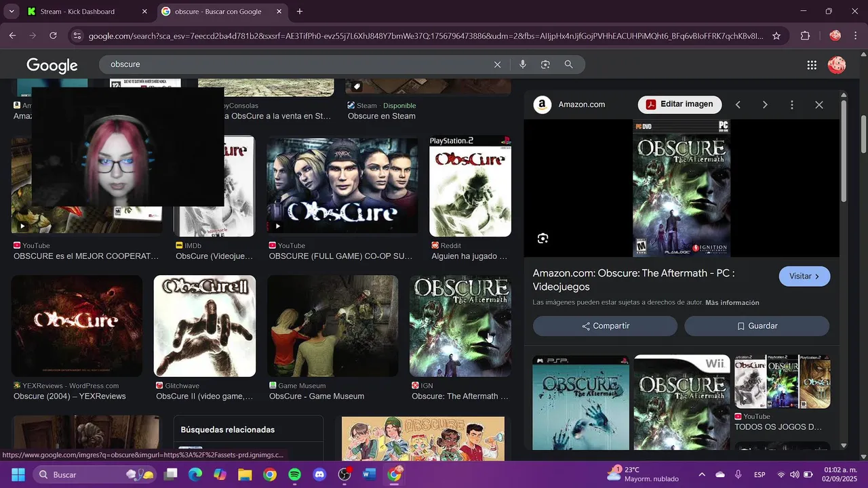Click the taskbar Buscar search box

tap(95, 474)
